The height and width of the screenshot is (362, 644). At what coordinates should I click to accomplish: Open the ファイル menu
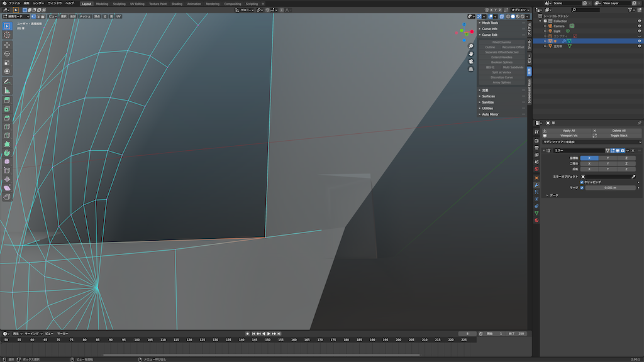pos(14,3)
